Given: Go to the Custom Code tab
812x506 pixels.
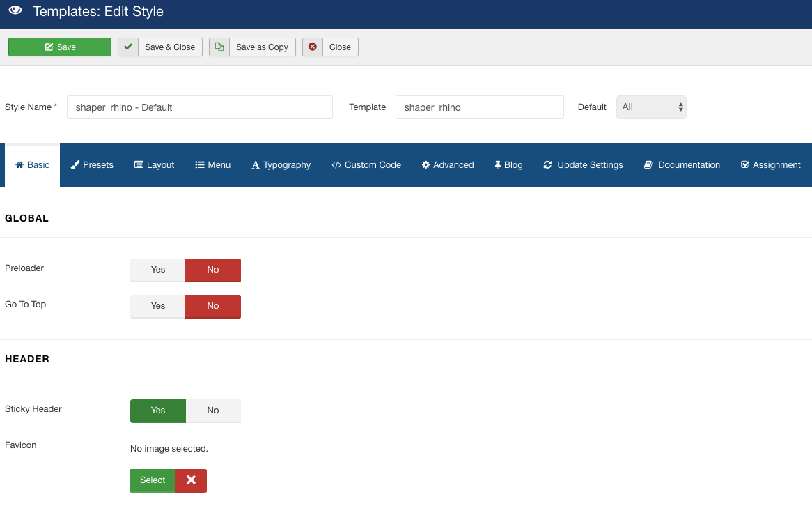Looking at the screenshot, I should [366, 165].
